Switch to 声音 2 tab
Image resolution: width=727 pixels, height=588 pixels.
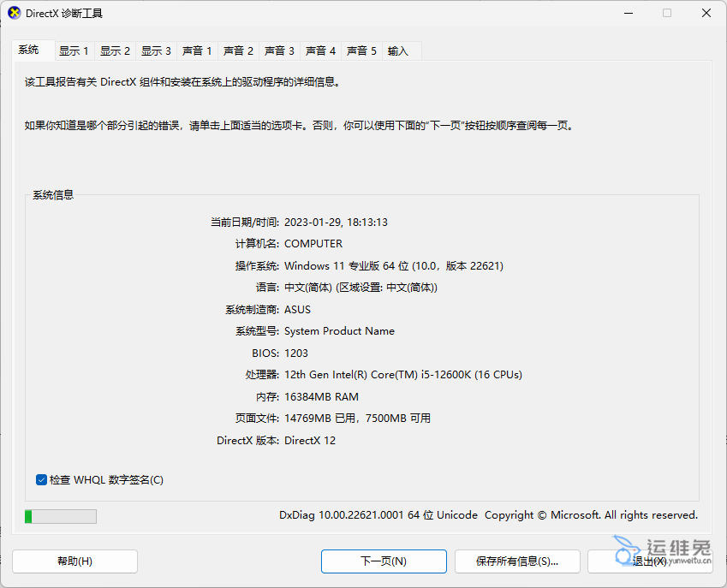click(x=238, y=51)
